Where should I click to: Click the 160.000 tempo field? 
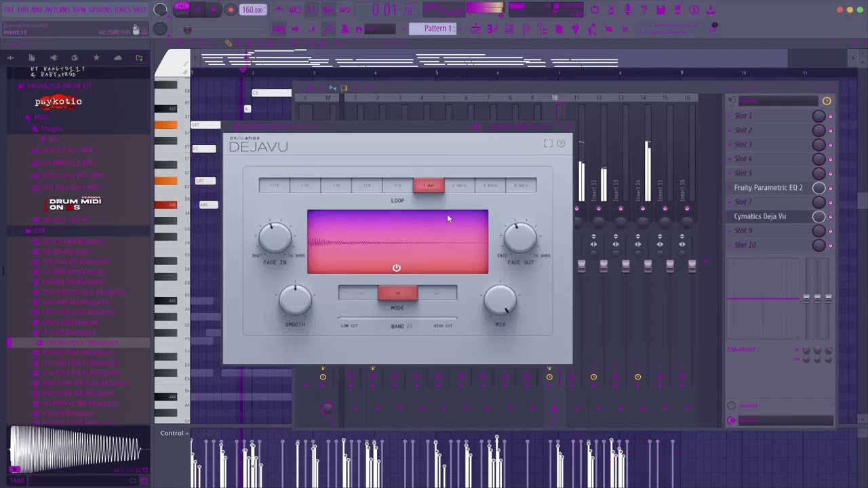(252, 10)
